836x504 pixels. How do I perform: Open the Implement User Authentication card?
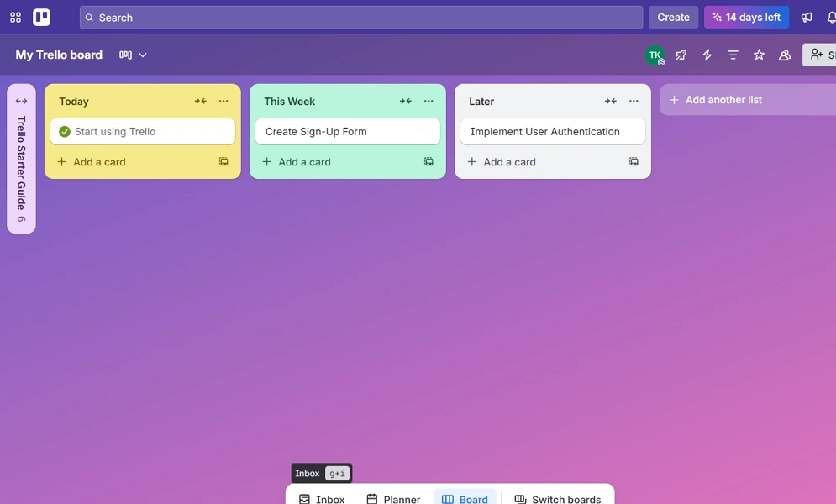coord(552,132)
